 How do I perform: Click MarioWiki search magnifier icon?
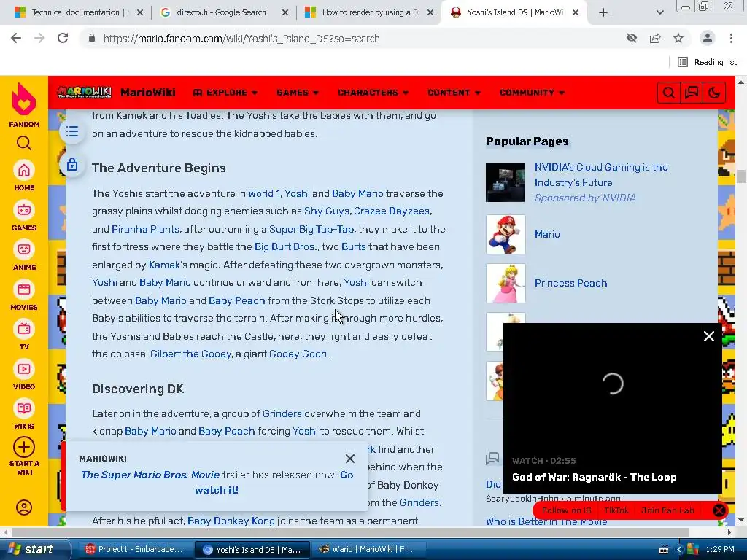[668, 93]
